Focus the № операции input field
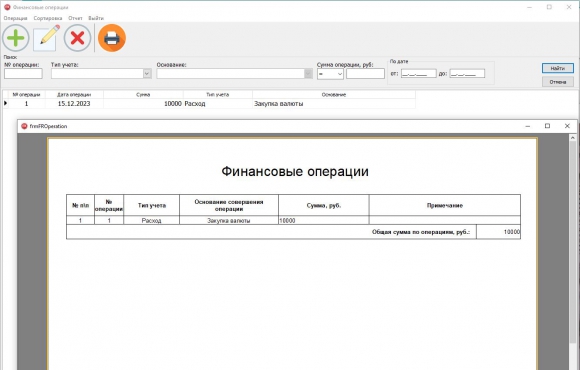 pos(23,74)
